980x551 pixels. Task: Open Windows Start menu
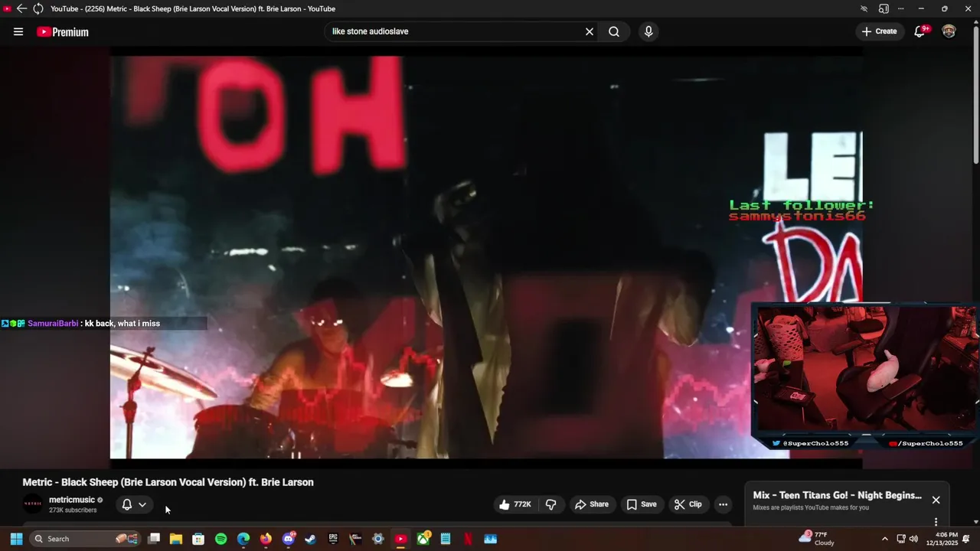point(16,539)
